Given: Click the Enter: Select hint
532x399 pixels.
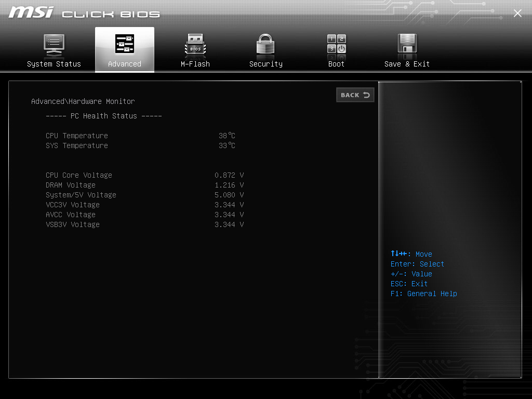Looking at the screenshot, I should 417,264.
